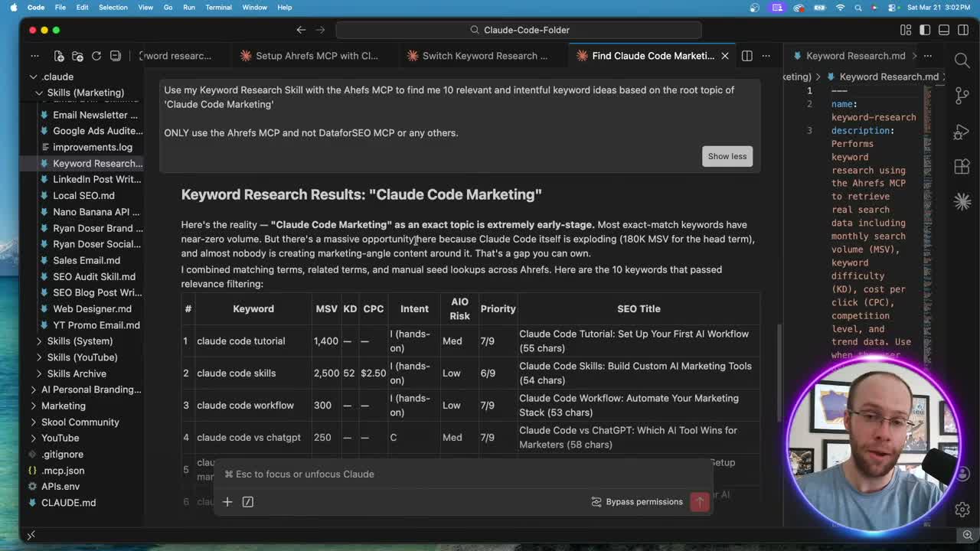Click the plus attach icon in Claude input
The width and height of the screenshot is (980, 551).
click(x=227, y=502)
